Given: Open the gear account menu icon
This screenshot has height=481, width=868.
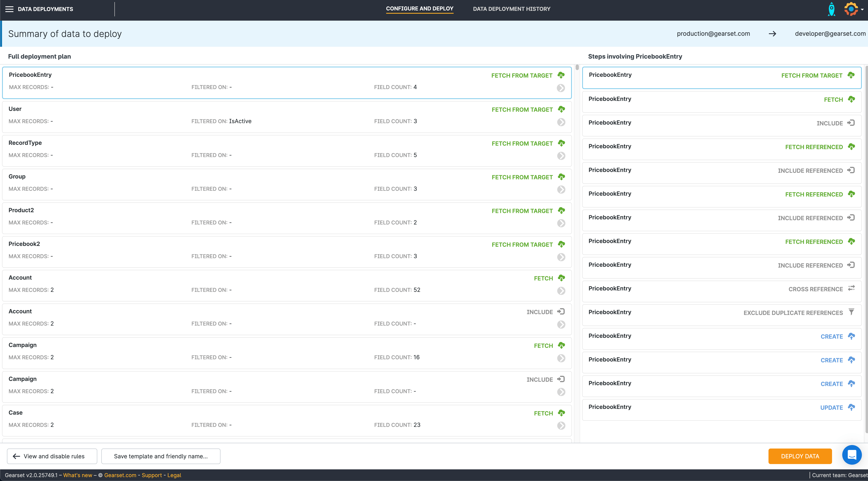Looking at the screenshot, I should pos(851,9).
